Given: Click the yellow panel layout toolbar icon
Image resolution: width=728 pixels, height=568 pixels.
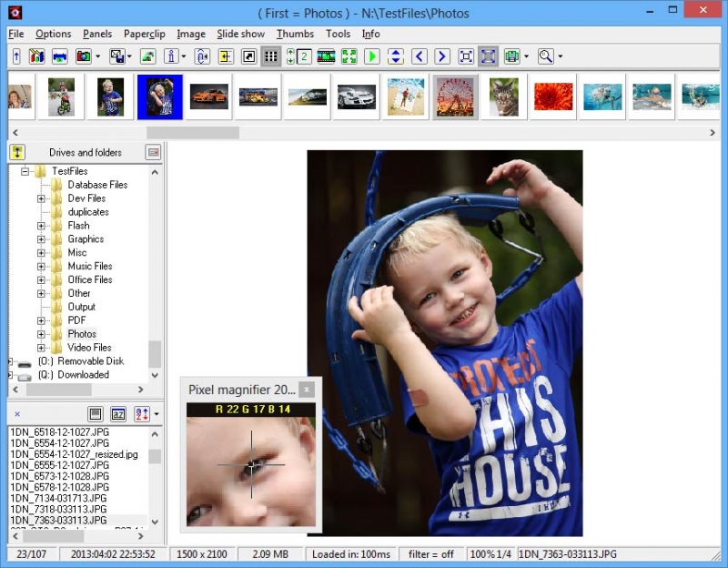Looking at the screenshot, I should pos(226,56).
